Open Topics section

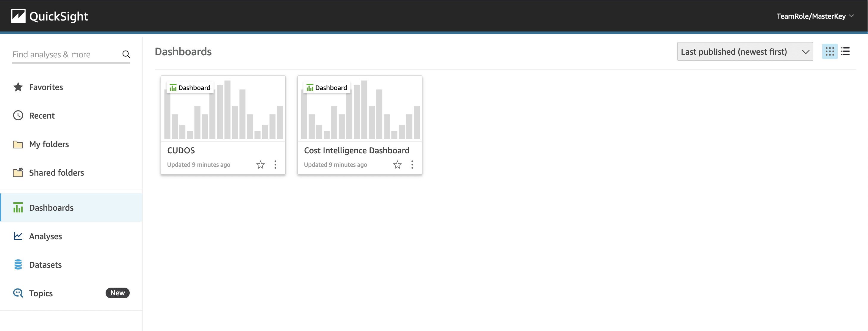71,293
